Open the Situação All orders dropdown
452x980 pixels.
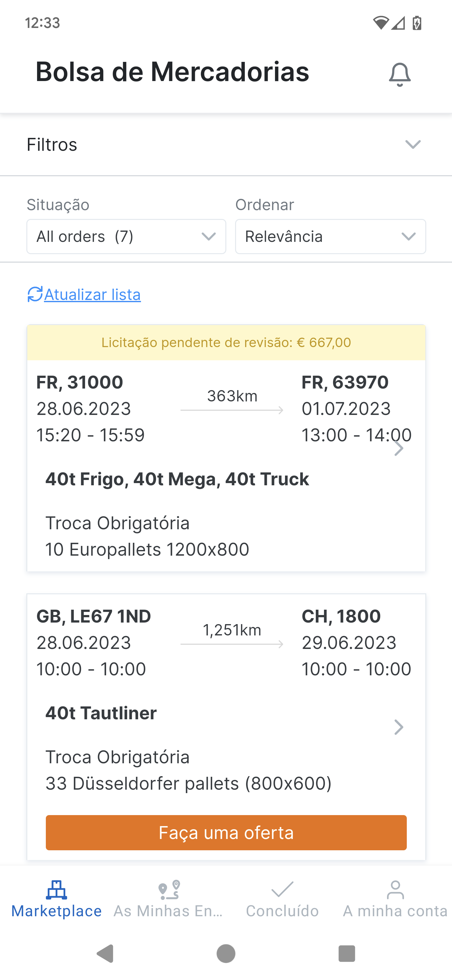126,237
